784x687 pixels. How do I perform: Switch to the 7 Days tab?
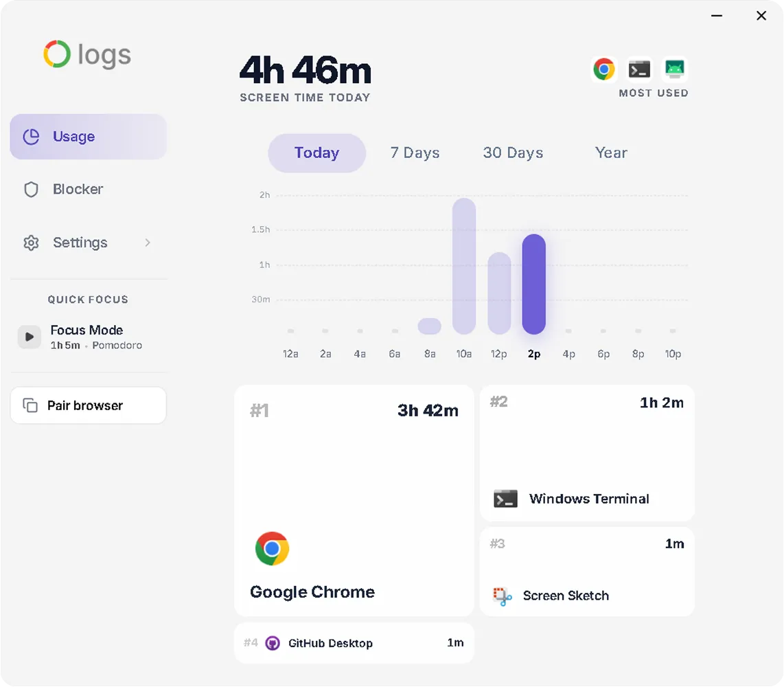pos(415,153)
